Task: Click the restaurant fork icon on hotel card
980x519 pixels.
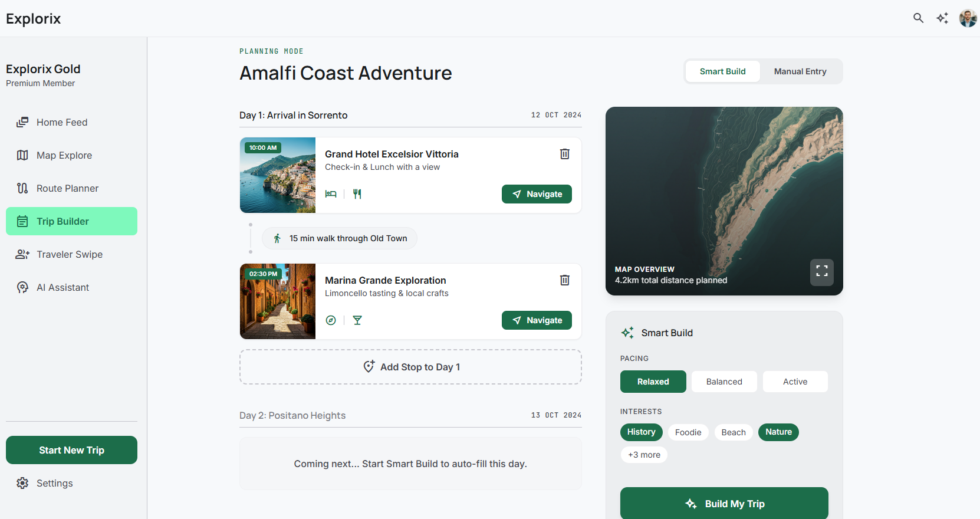Action: (x=357, y=194)
